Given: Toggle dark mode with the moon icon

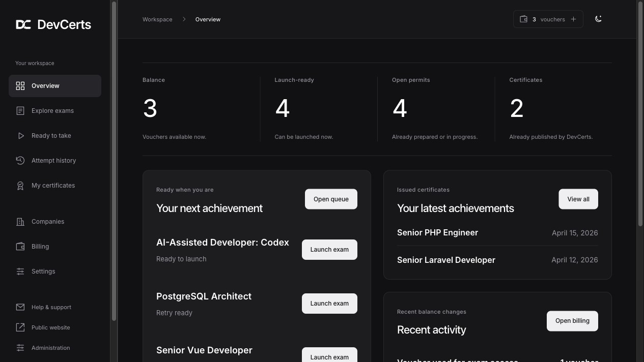Looking at the screenshot, I should (599, 19).
